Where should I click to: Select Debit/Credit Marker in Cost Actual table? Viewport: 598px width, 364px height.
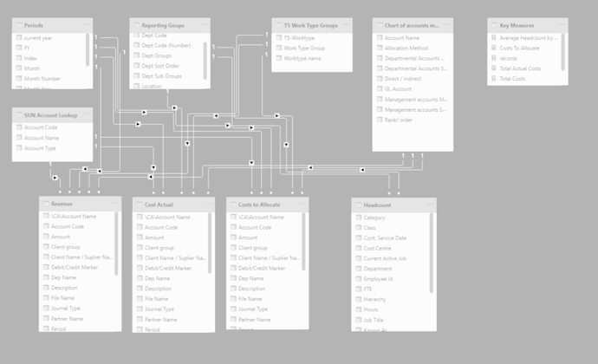170,268
